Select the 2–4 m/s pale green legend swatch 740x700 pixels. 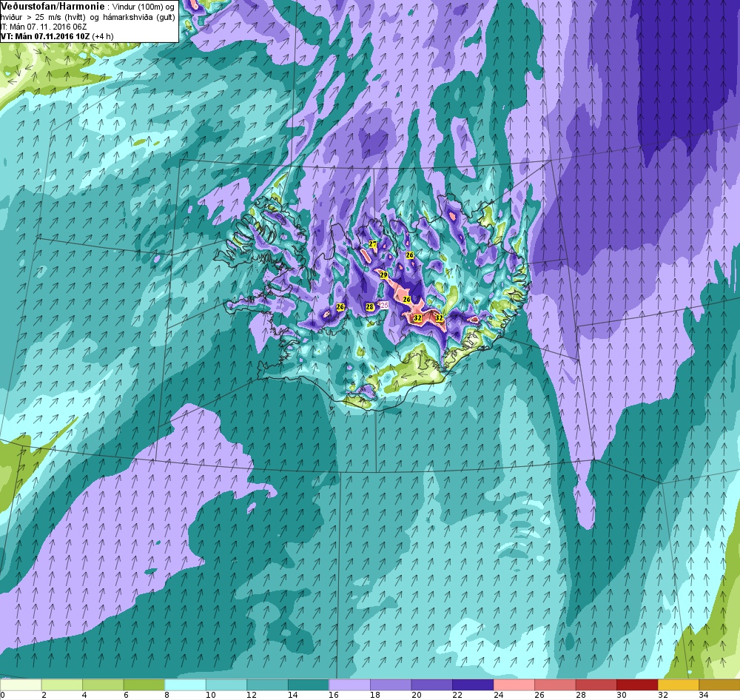tap(62, 684)
